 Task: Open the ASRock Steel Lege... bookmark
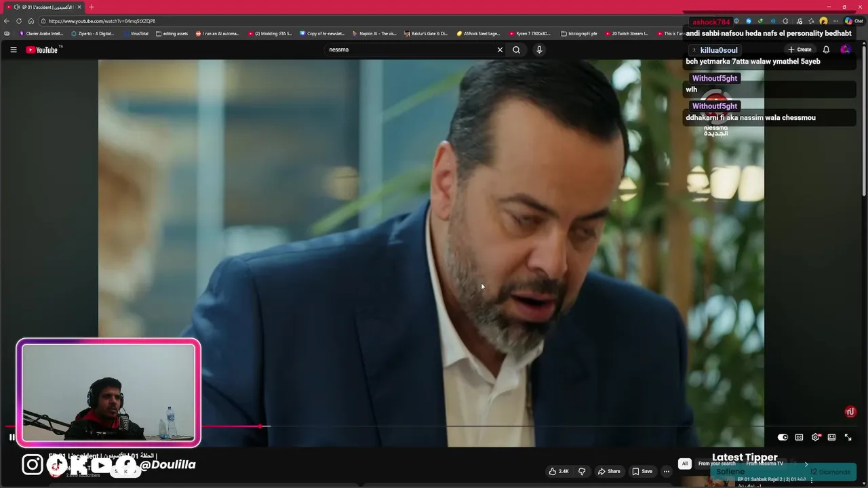(479, 33)
